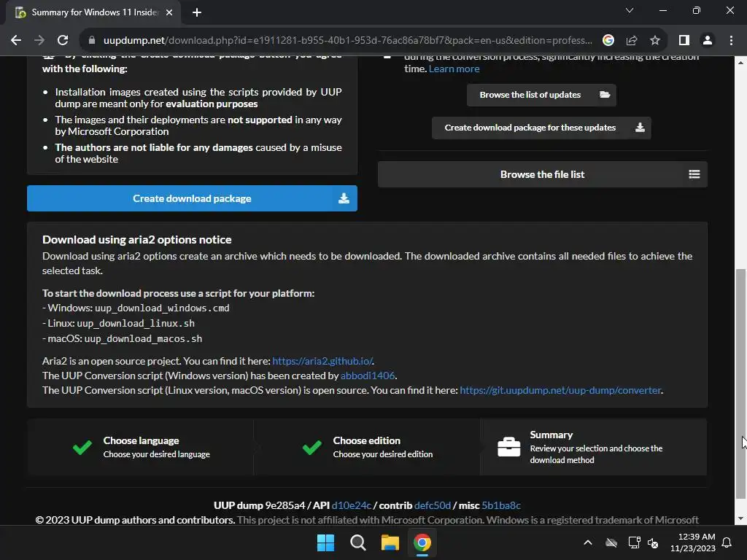Open the abbodi1406 link

coord(368,376)
